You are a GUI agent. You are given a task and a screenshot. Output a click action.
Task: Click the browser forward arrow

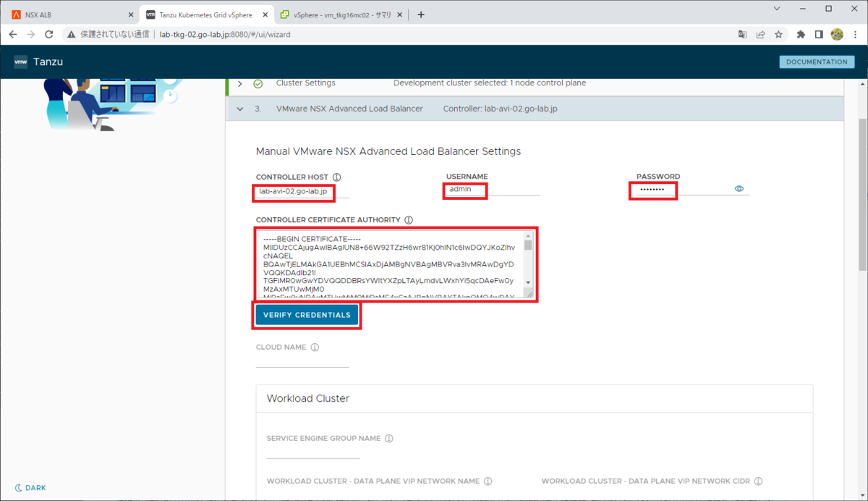pyautogui.click(x=30, y=34)
